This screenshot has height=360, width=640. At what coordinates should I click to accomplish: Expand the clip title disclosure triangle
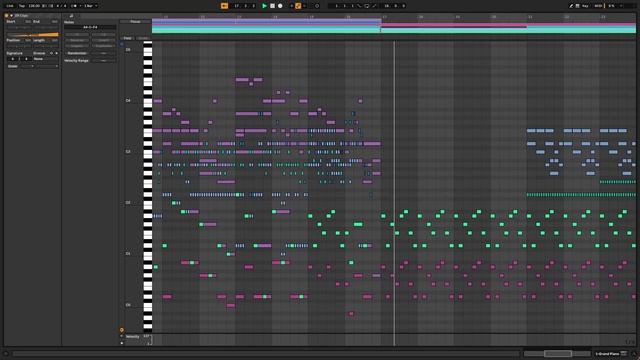pyautogui.click(x=11, y=16)
